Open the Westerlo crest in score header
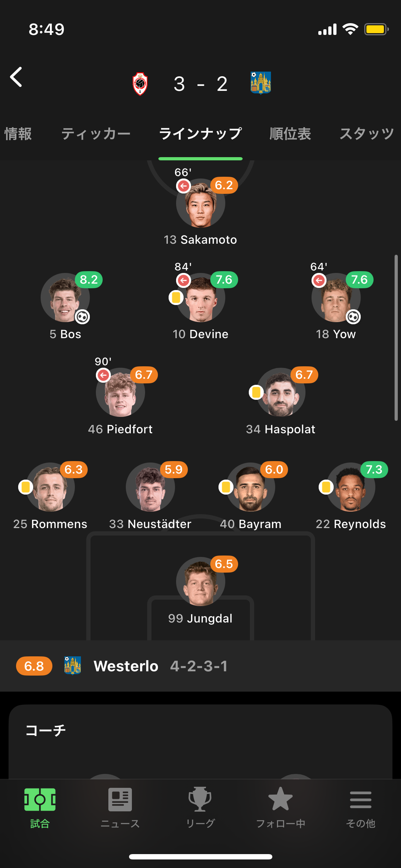This screenshot has height=868, width=401. [261, 83]
